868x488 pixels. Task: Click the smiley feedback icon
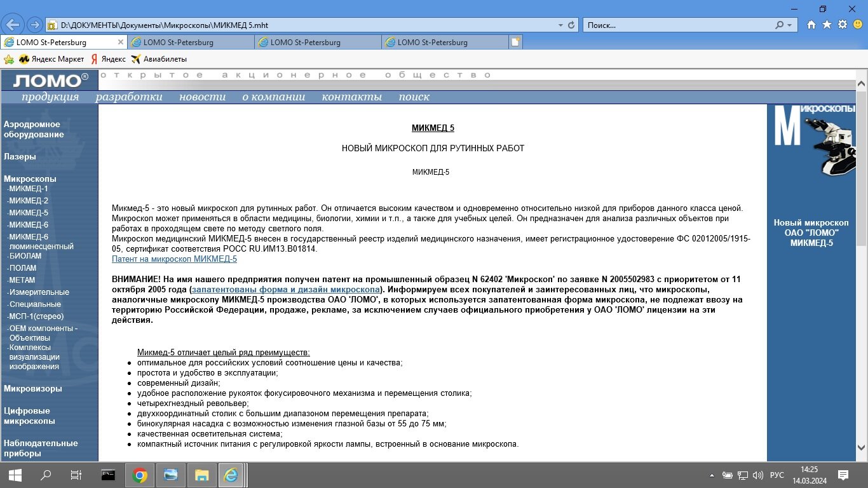(858, 25)
